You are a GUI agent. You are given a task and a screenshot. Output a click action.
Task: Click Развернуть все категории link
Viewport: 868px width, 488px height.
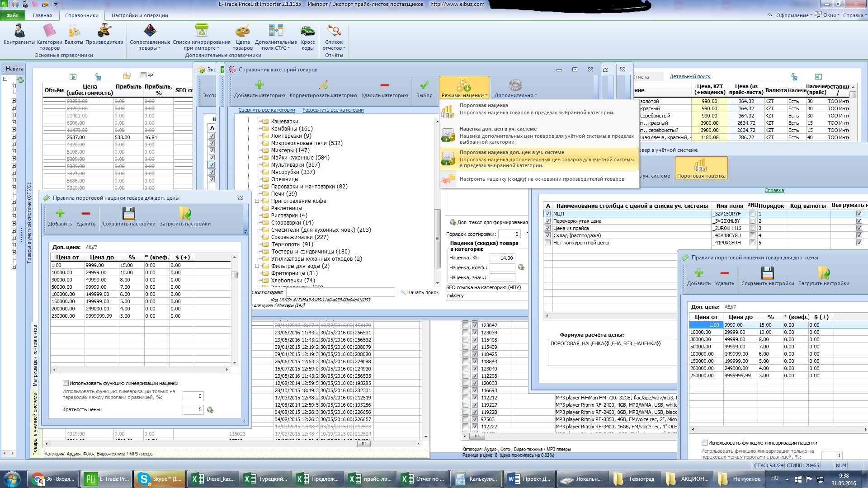tap(333, 110)
